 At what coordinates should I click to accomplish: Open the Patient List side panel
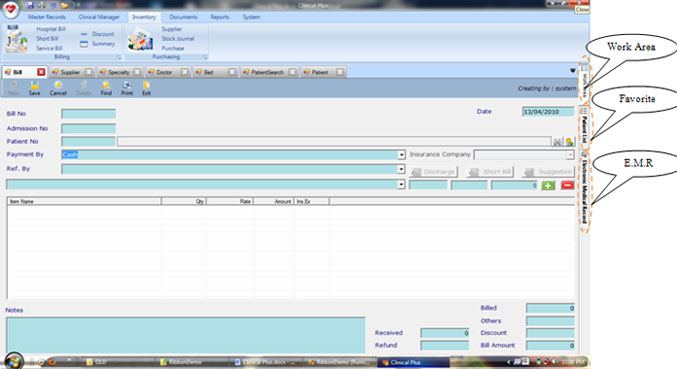tap(584, 126)
